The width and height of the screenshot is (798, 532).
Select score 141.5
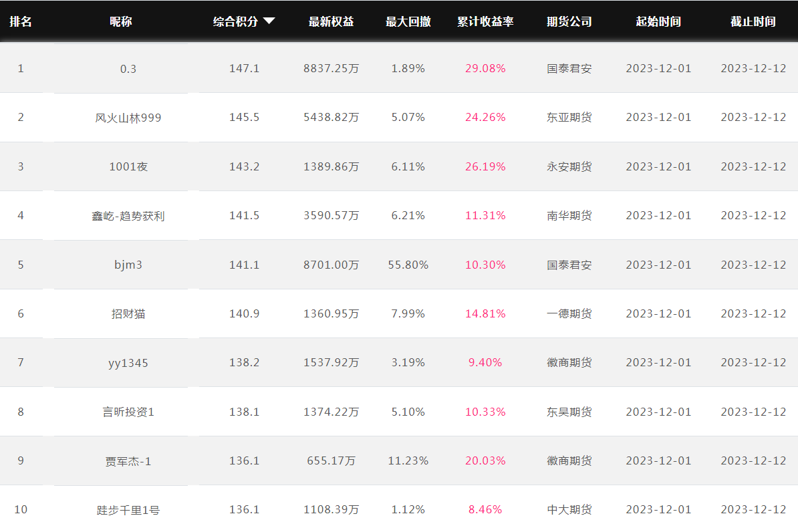245,215
